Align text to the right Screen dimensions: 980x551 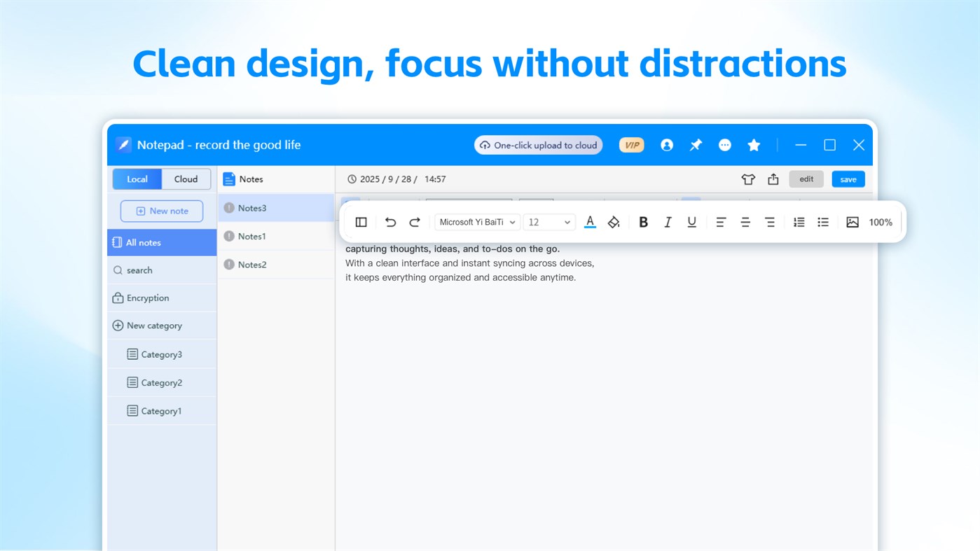point(770,222)
